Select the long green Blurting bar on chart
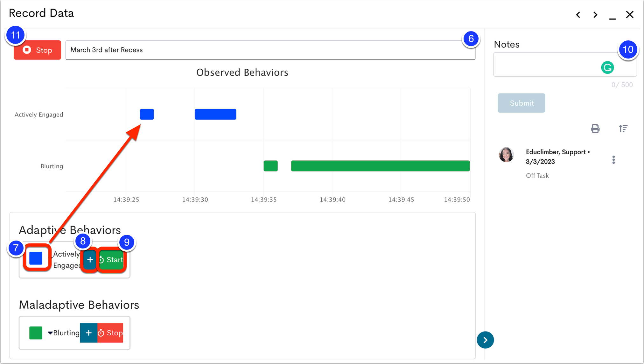 [x=380, y=166]
